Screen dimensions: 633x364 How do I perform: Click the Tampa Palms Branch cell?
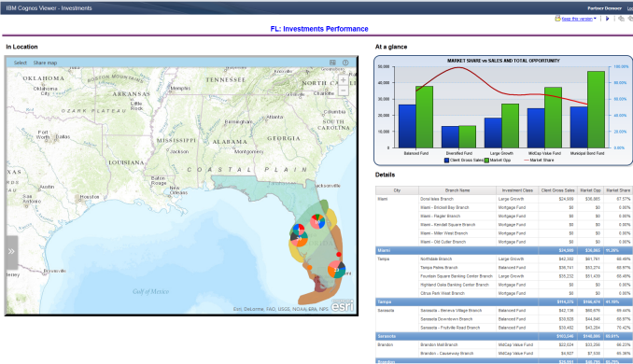pyautogui.click(x=457, y=268)
